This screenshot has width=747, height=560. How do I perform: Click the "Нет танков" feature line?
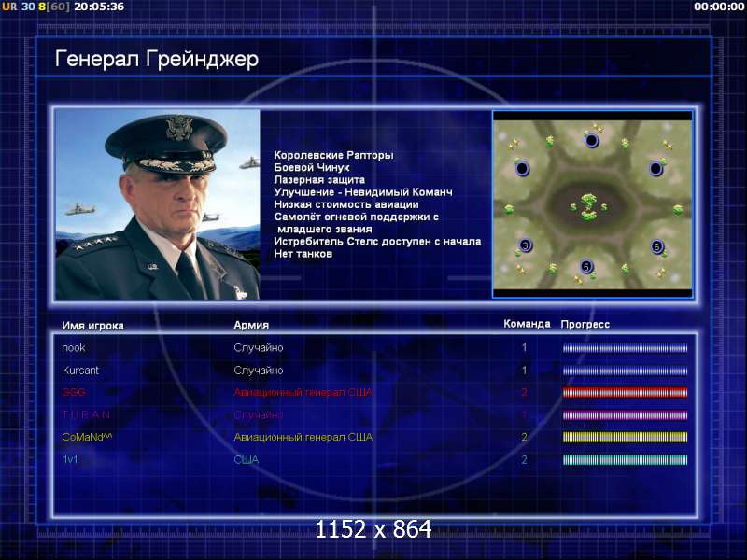(x=303, y=254)
